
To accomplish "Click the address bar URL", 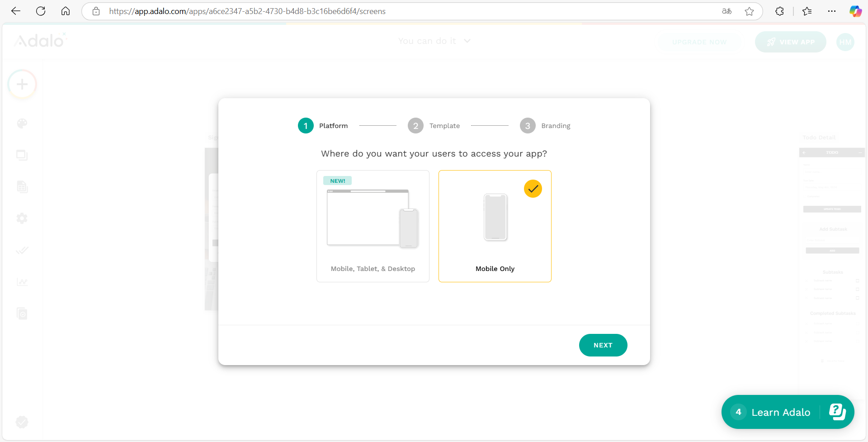I will [247, 11].
